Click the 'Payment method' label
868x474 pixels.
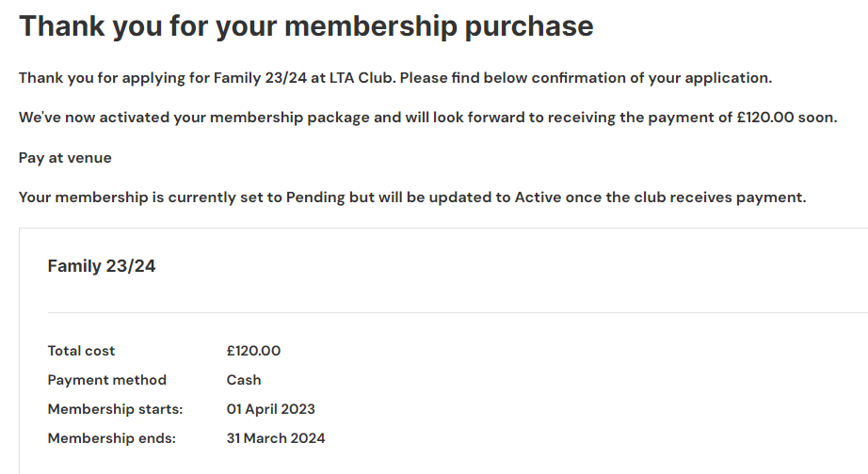(106, 380)
